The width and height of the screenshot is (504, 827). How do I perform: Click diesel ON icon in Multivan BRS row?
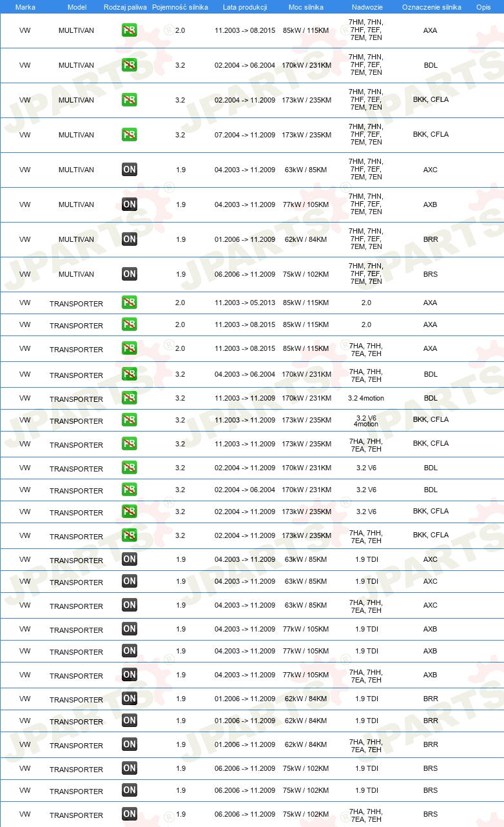point(130,274)
